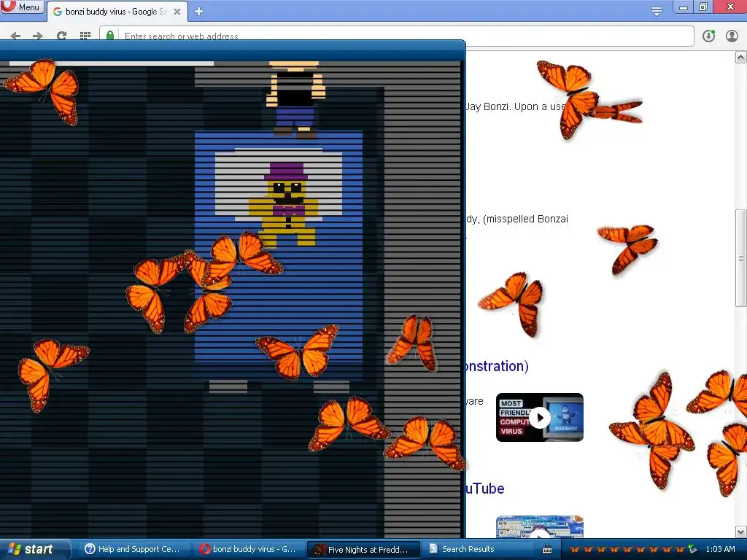Switch to bonzi buddy virus Opera taskbar item
747x560 pixels.
[x=248, y=549]
